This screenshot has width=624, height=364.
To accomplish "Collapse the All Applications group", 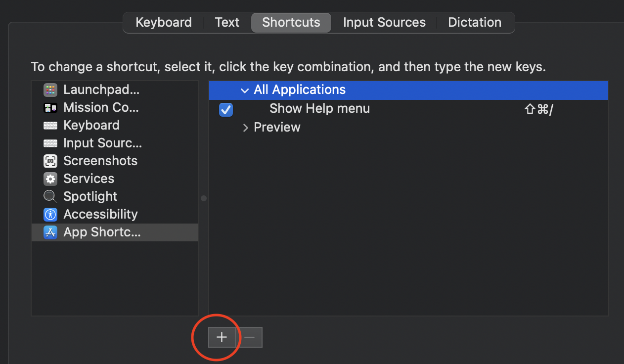I will pyautogui.click(x=244, y=91).
